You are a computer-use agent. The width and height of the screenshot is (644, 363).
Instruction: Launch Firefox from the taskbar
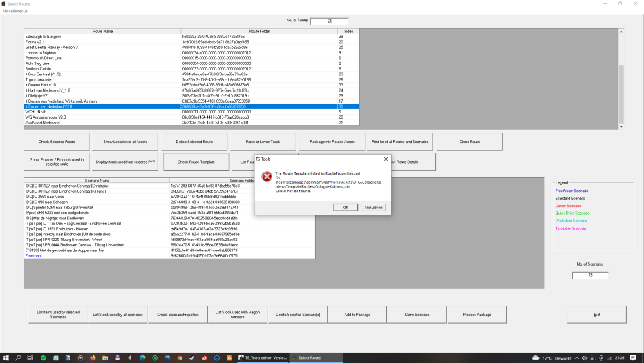[92, 358]
